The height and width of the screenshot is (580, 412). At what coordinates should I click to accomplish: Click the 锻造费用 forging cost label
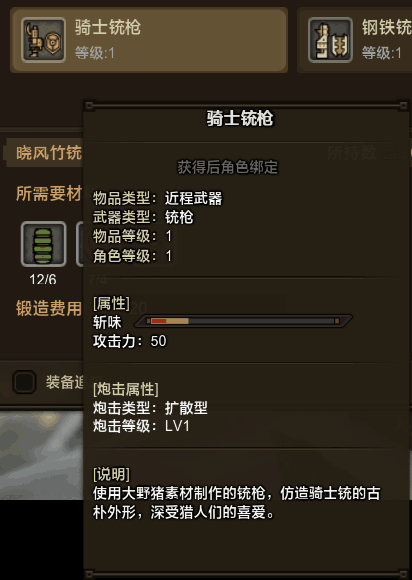[x=49, y=308]
